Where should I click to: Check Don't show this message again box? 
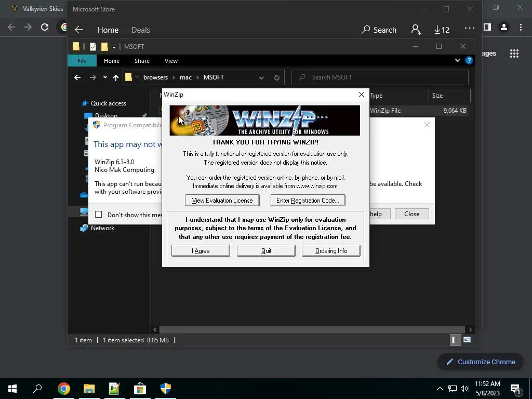(98, 215)
